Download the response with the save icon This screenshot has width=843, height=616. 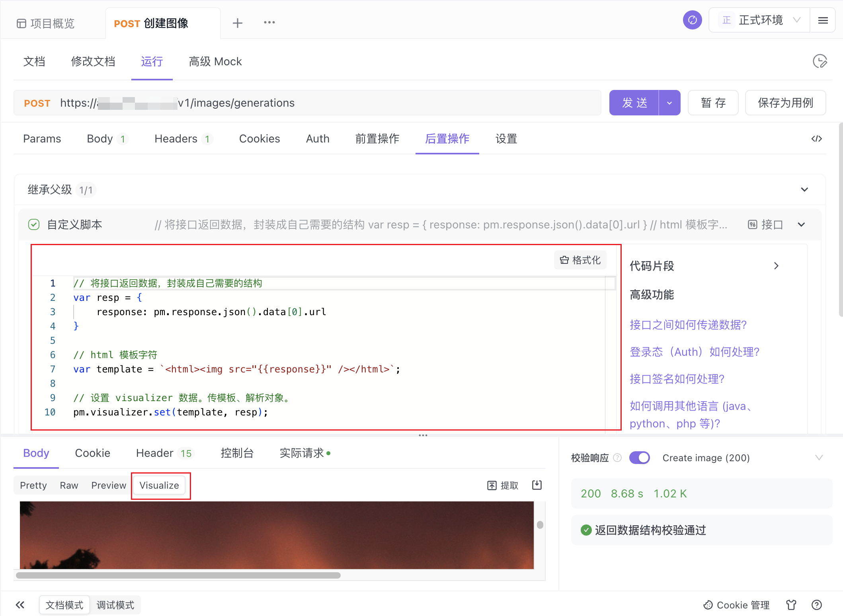click(537, 485)
